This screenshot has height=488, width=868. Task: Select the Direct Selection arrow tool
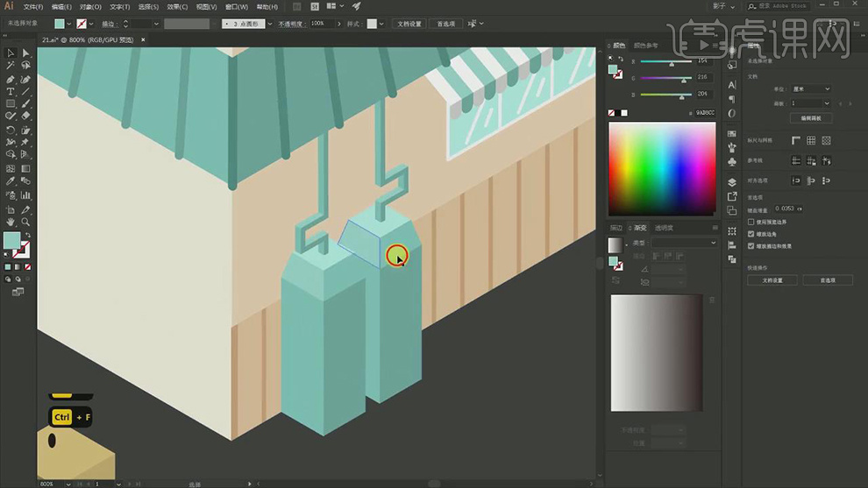[x=25, y=53]
